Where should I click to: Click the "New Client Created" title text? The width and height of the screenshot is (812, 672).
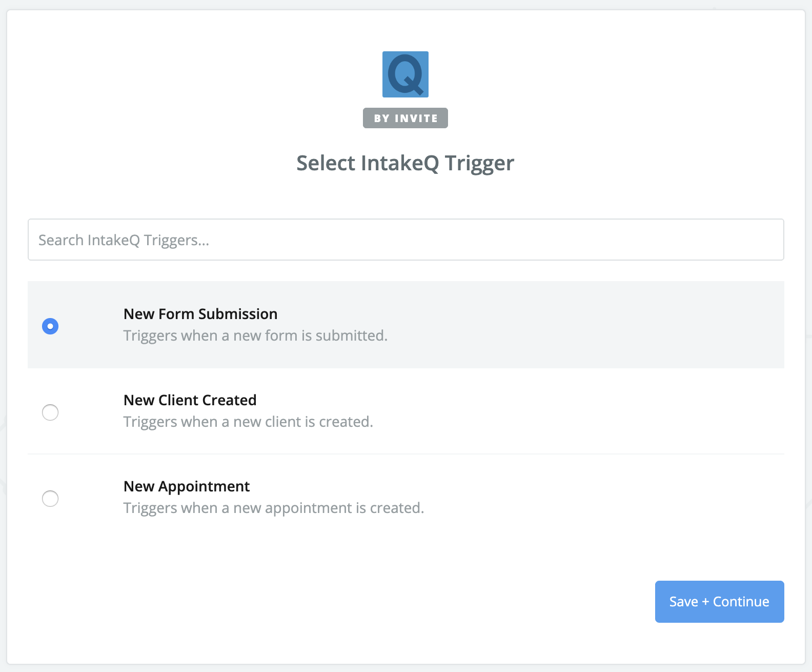pyautogui.click(x=190, y=400)
